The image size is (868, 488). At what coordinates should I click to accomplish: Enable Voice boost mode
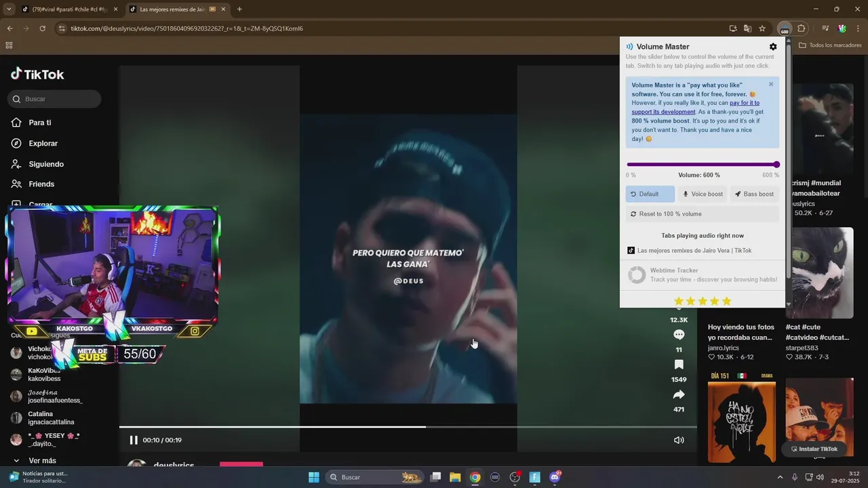pos(703,194)
